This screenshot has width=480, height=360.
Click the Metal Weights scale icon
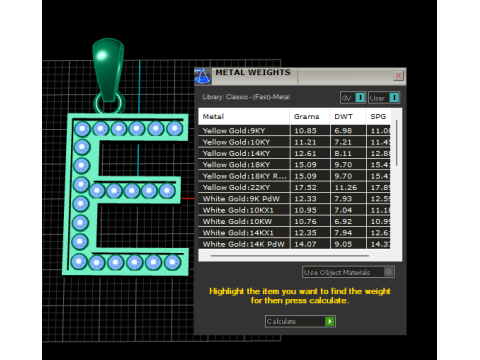click(203, 76)
